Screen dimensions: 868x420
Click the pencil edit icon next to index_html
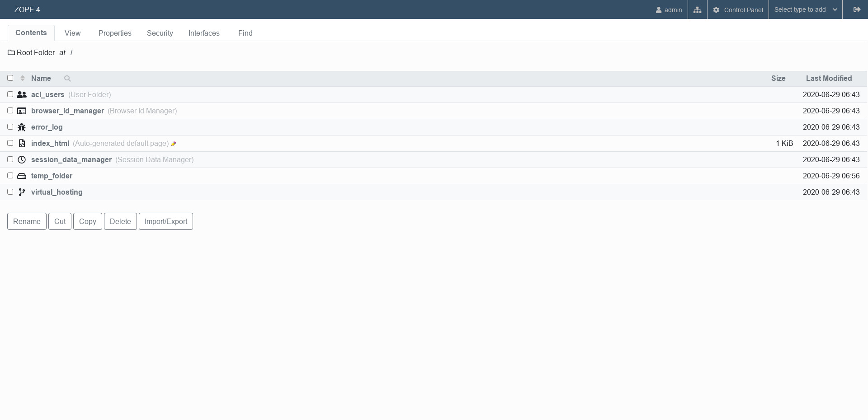point(174,144)
